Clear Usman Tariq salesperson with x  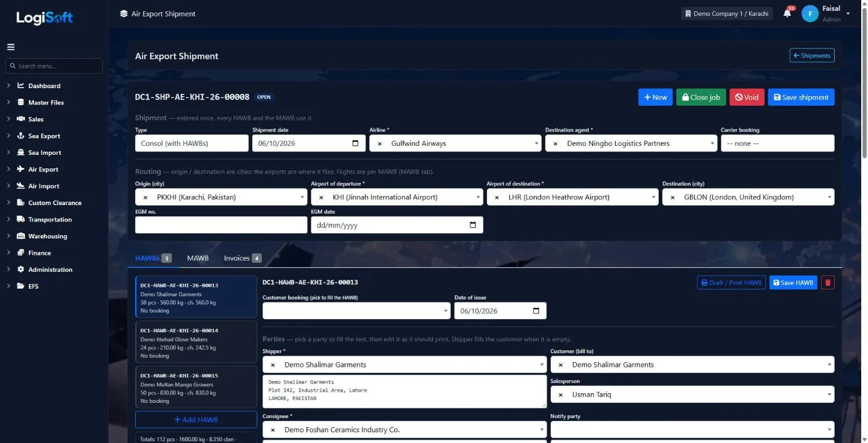560,394
